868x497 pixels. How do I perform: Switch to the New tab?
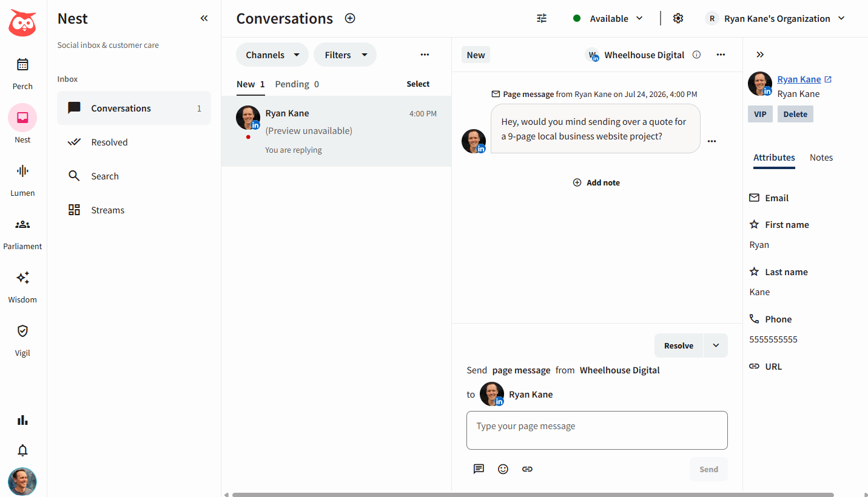(251, 84)
